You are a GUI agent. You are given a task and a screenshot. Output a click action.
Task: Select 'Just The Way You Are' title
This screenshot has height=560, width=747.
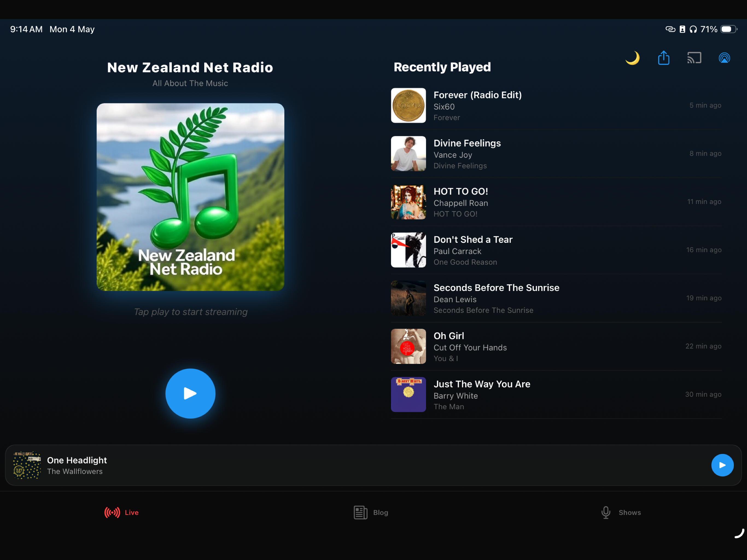[482, 384]
